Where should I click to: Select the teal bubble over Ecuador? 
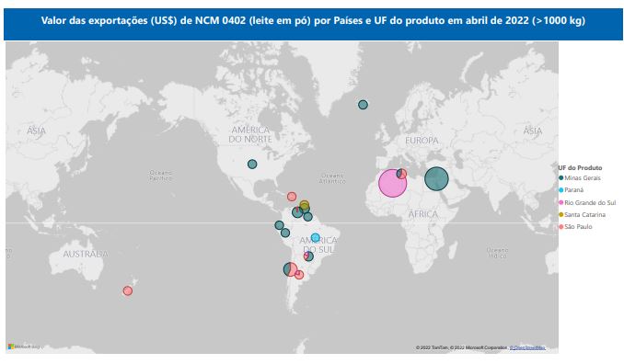[x=280, y=225]
